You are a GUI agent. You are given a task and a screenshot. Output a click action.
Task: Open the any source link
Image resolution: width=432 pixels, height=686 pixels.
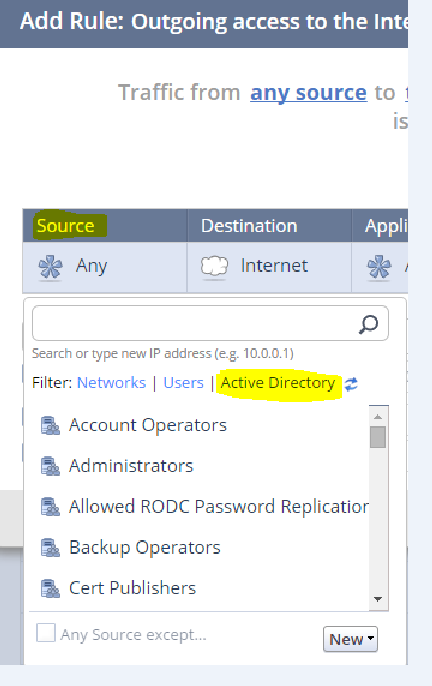click(x=308, y=93)
